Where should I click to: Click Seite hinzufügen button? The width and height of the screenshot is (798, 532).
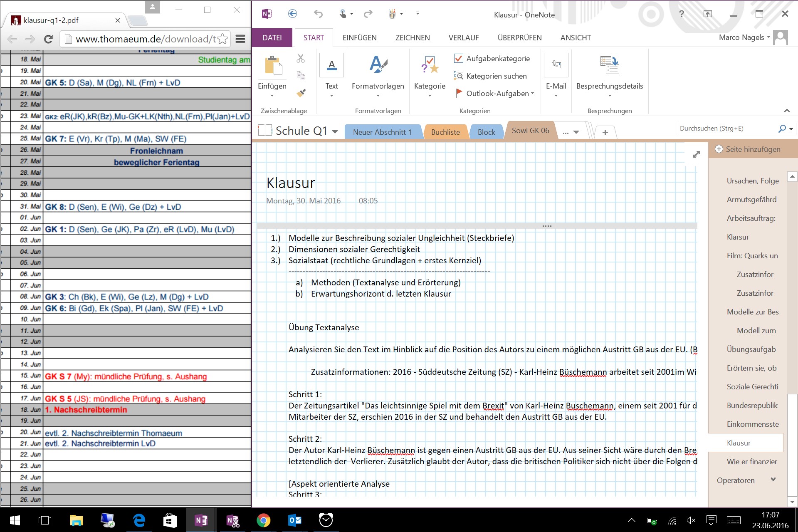click(x=748, y=149)
